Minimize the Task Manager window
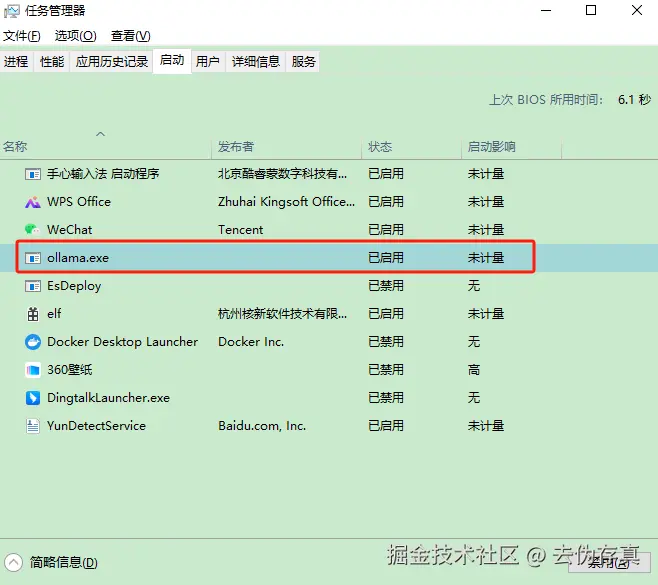Image resolution: width=658 pixels, height=585 pixels. pos(546,10)
